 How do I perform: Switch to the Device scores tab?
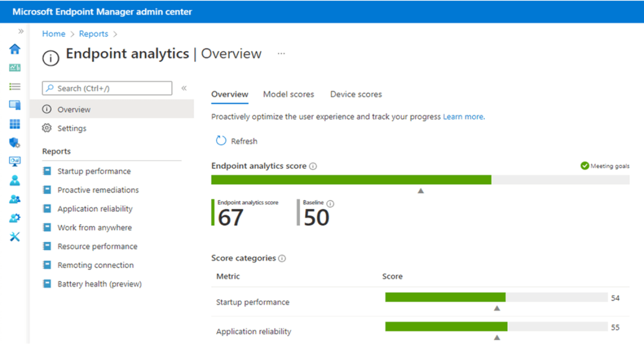[356, 94]
